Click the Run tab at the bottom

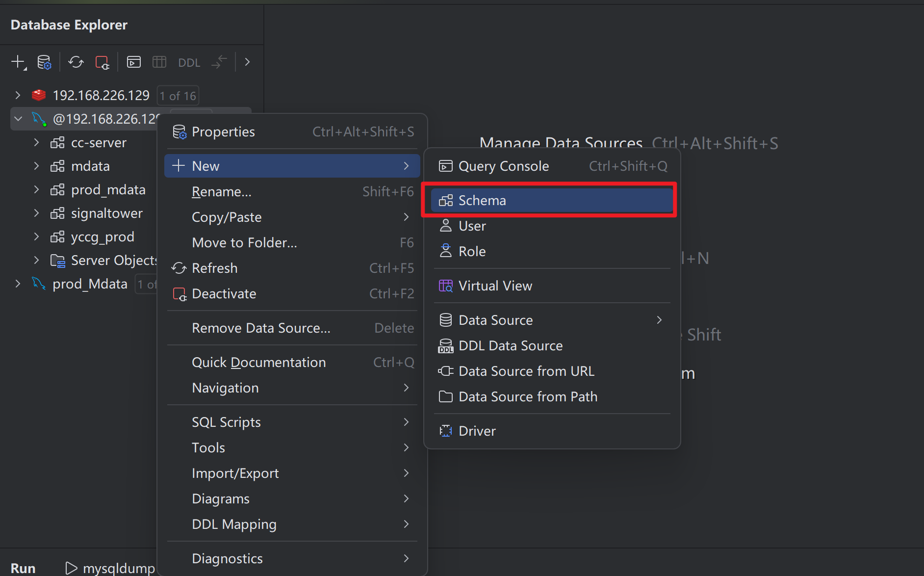pos(23,568)
